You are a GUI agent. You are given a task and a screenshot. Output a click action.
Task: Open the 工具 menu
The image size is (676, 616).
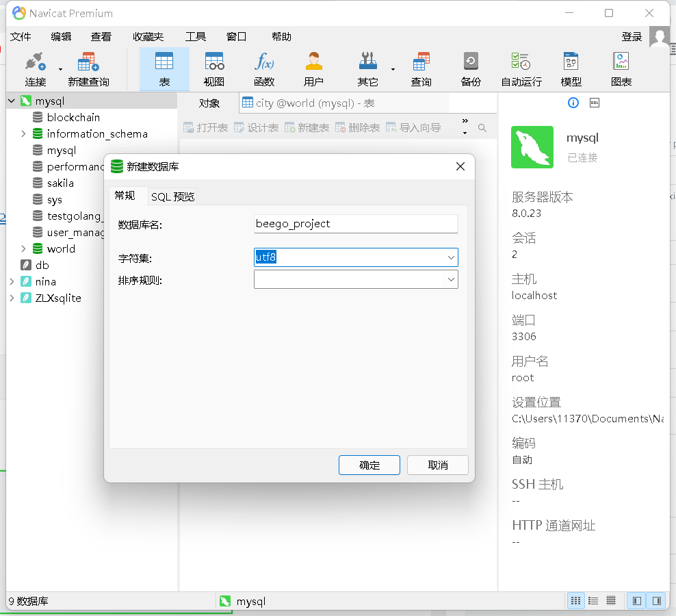click(195, 37)
